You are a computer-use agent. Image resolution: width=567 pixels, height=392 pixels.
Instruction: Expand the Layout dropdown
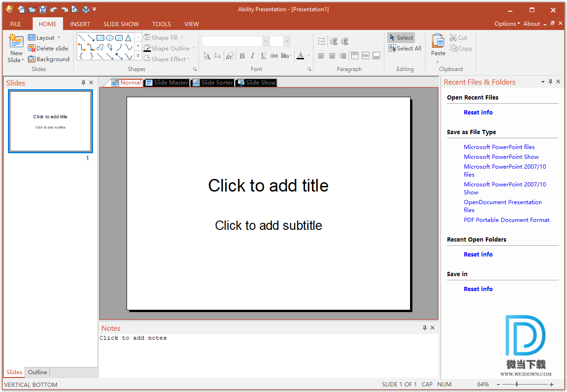click(58, 38)
